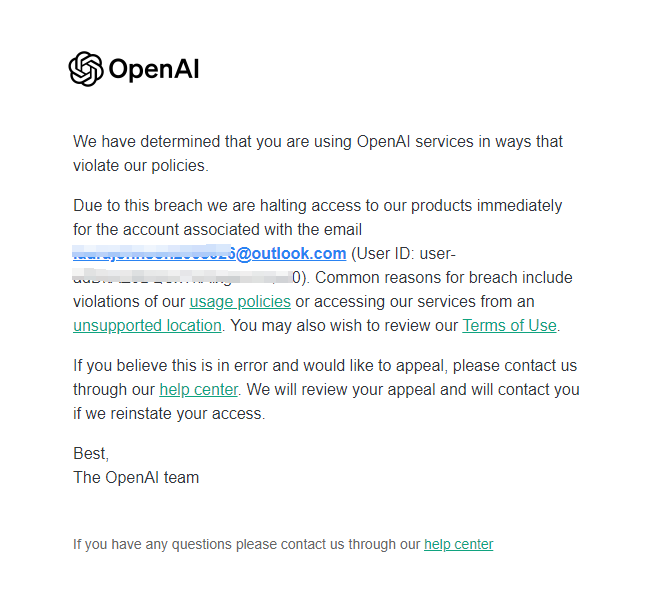Click 'if we reinstate your access' line
Image resolution: width=658 pixels, height=597 pixels.
coord(169,414)
